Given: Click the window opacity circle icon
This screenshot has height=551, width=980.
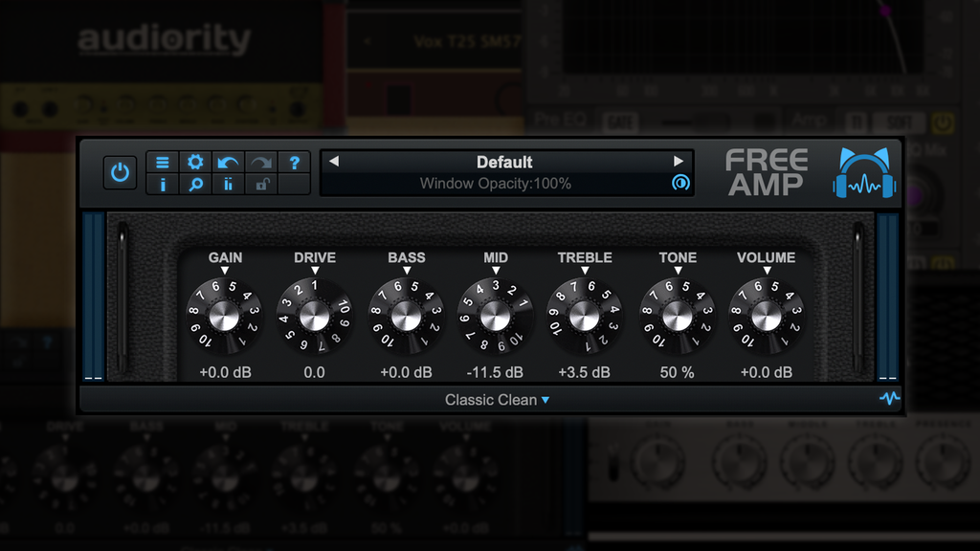Looking at the screenshot, I should click(x=680, y=183).
